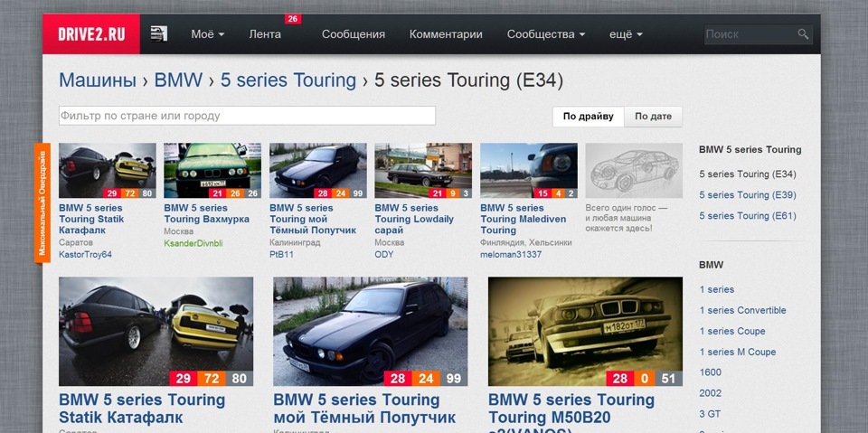Open user profile PtB11
Screen dimensions: 868x433
(x=281, y=255)
